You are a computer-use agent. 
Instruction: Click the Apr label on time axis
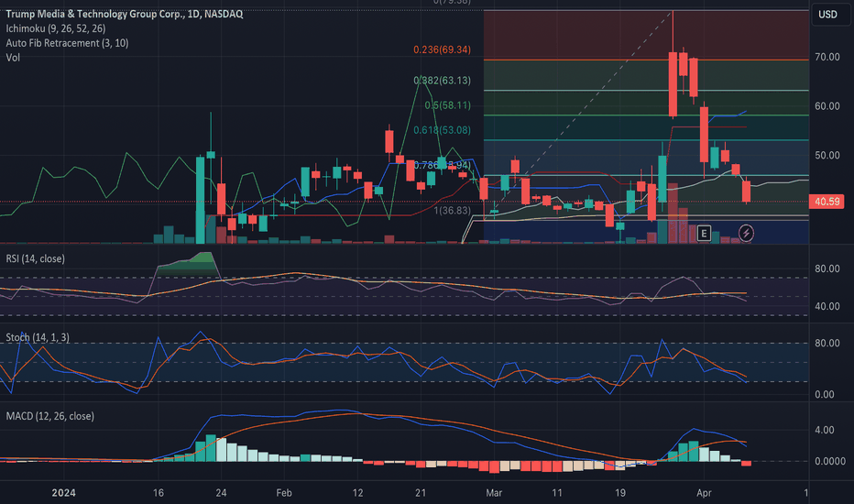[704, 493]
